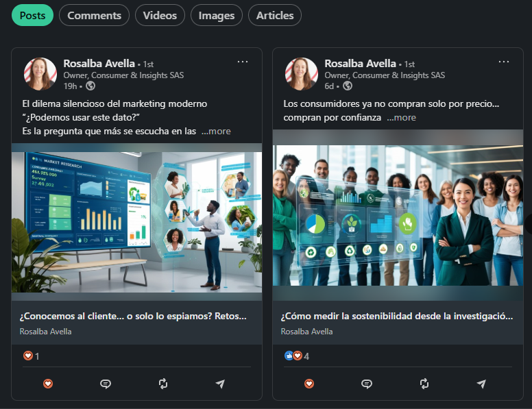This screenshot has width=532, height=409.
Task: Open article '¿Conocemos al cliente... o solo lo espiamos?'
Action: (x=133, y=317)
